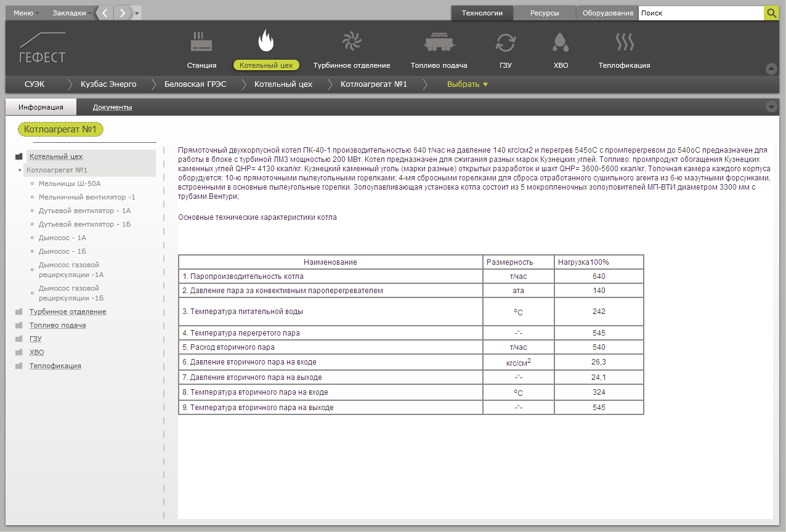The image size is (786, 532).
Task: Open the Документы tab
Action: pos(112,107)
